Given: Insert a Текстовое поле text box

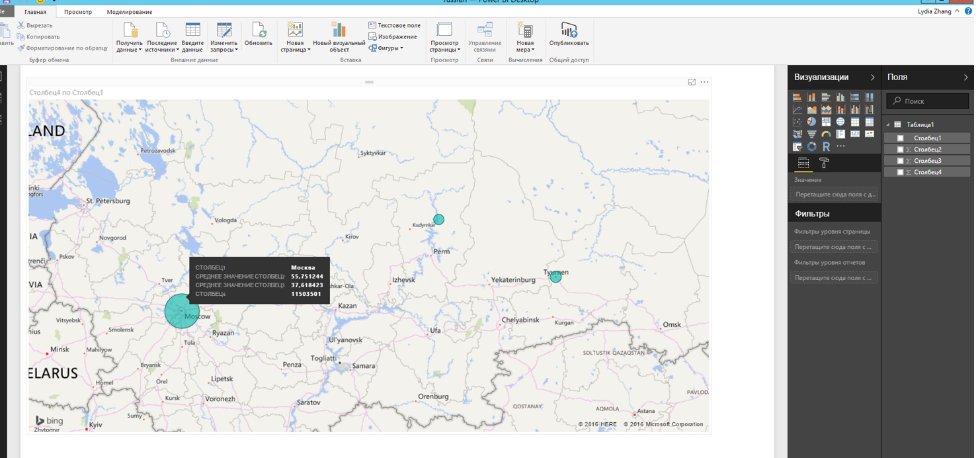Looking at the screenshot, I should tap(394, 25).
